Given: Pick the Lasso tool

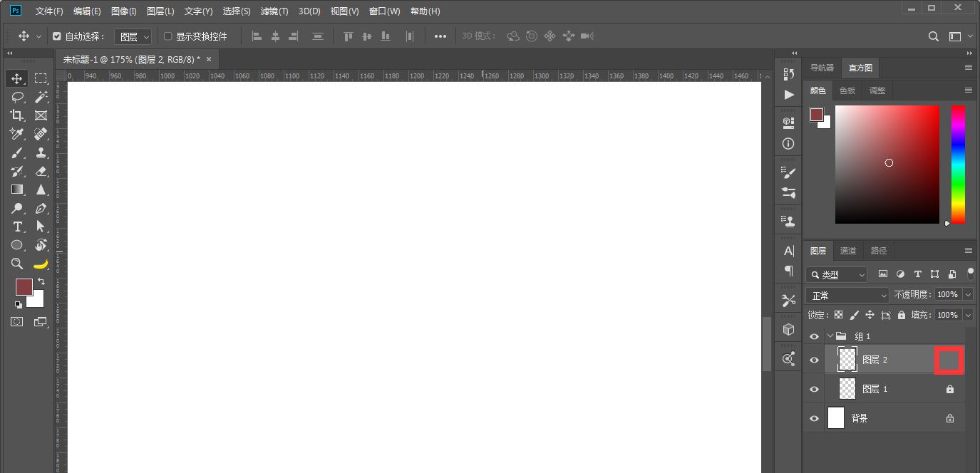Looking at the screenshot, I should 17,97.
